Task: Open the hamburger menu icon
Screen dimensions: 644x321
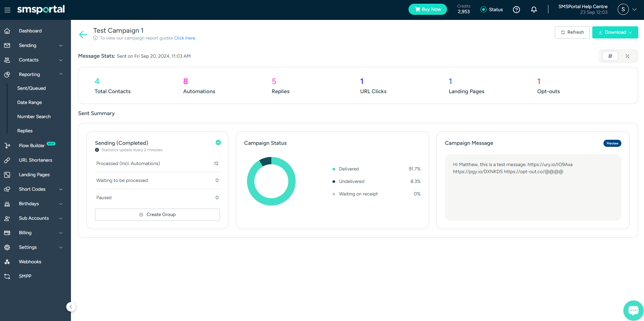Action: pos(7,10)
